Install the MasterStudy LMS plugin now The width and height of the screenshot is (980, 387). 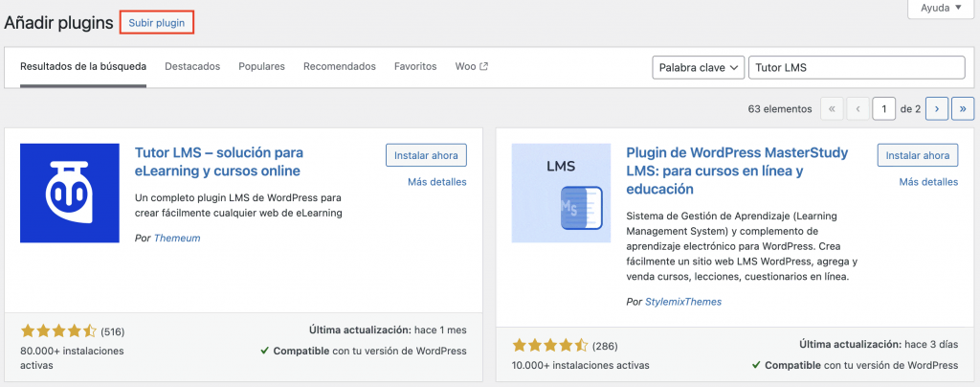click(x=918, y=155)
